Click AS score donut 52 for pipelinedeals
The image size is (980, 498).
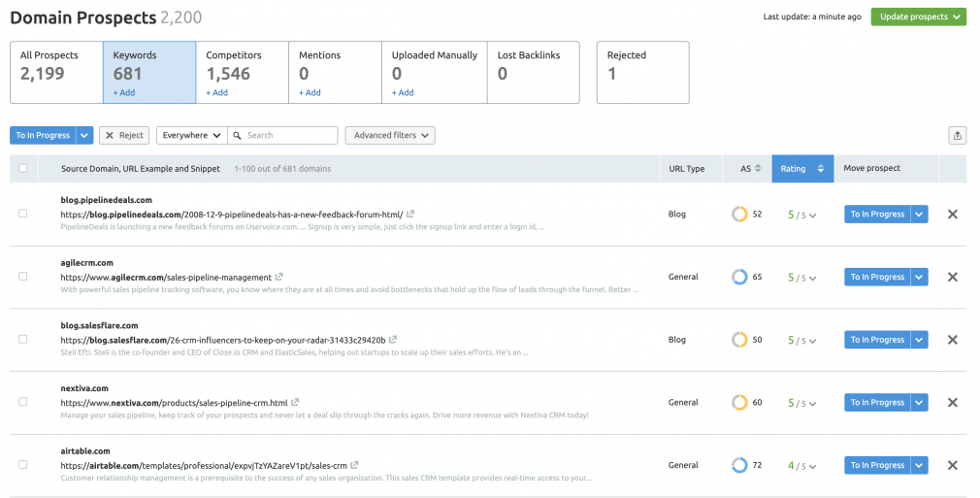coord(739,214)
